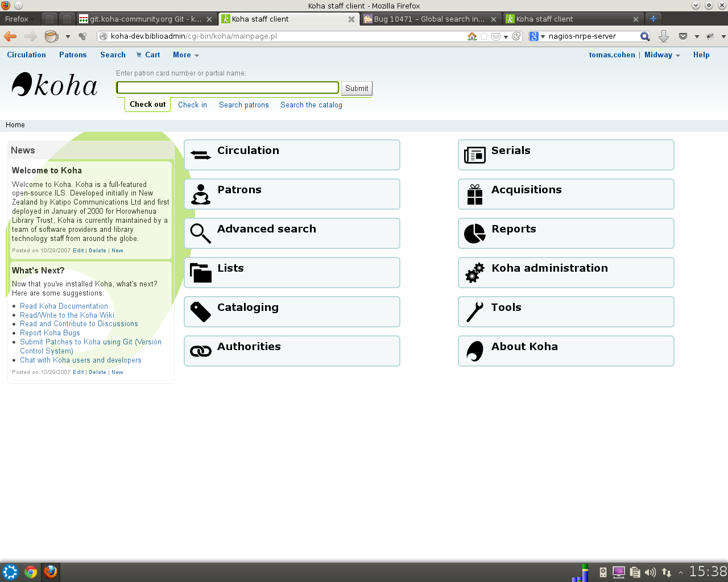Click the Cataloging tag icon

click(x=200, y=312)
